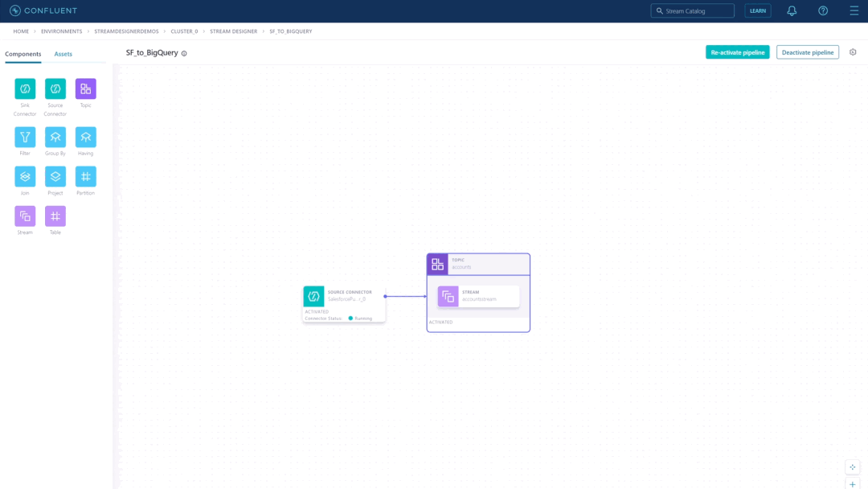The image size is (868, 489).
Task: Open the hamburger main menu
Action: click(x=854, y=10)
